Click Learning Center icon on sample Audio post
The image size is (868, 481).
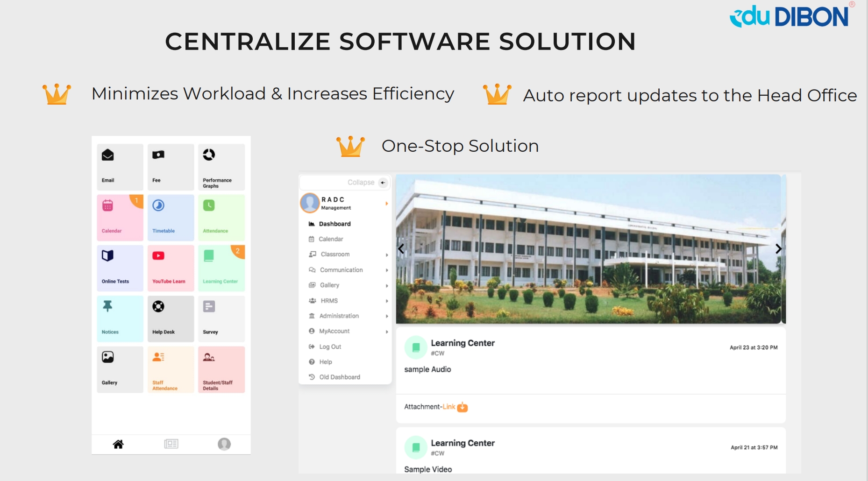(x=416, y=347)
